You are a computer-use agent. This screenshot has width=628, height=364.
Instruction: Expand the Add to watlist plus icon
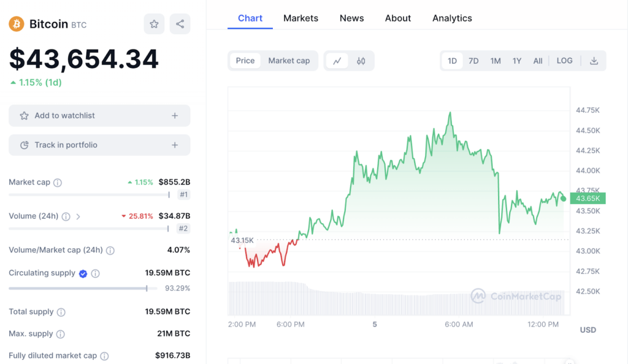click(175, 115)
